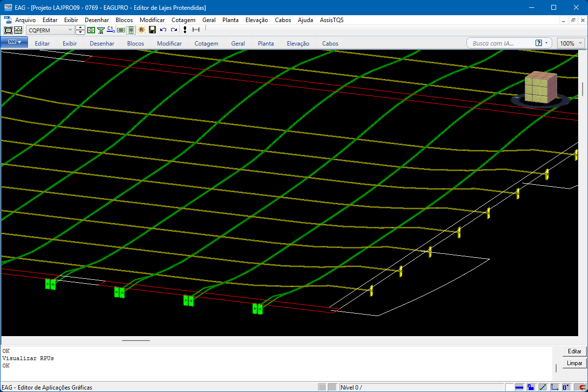Click the yellow R sunburst toolbar icon

pos(142,30)
